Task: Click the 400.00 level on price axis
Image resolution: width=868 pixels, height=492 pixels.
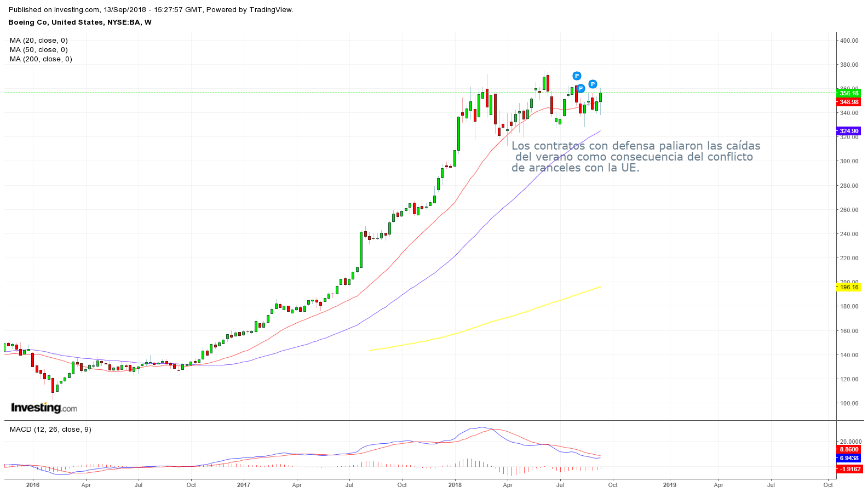Action: pos(849,41)
